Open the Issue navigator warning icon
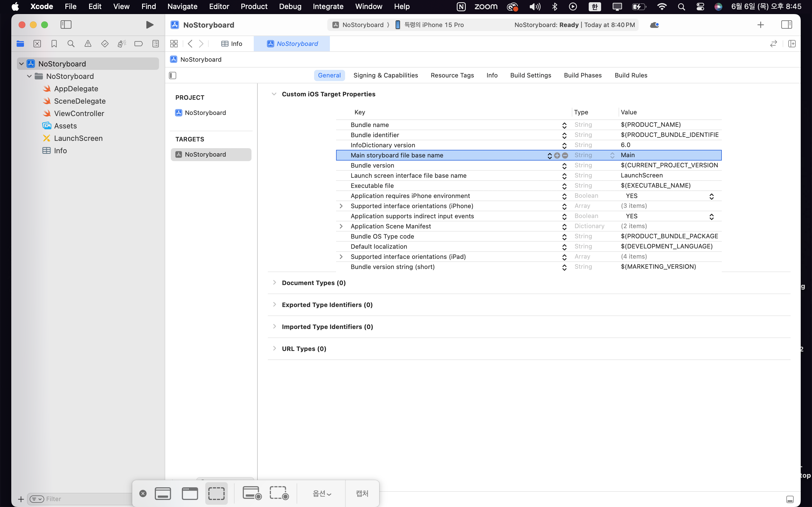The width and height of the screenshot is (812, 507). (x=88, y=44)
